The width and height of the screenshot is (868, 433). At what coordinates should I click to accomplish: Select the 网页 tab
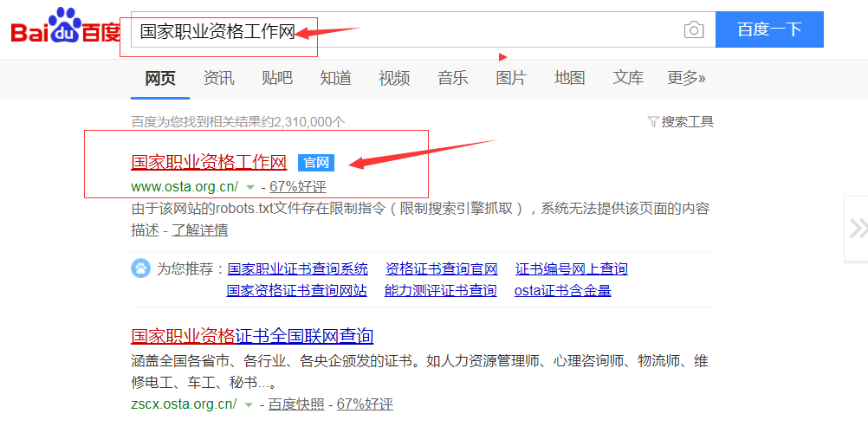click(160, 78)
